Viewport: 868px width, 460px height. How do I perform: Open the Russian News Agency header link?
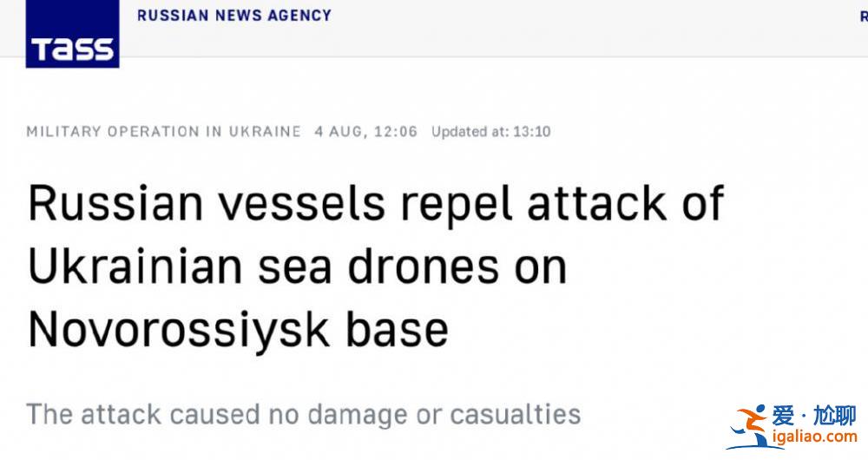(x=234, y=15)
